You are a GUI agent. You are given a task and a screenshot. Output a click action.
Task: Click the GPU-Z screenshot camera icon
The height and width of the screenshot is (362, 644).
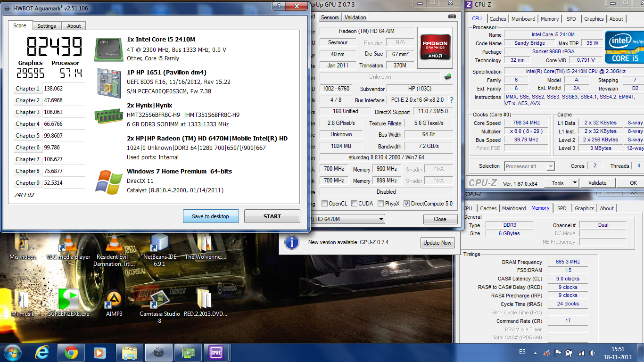[452, 16]
